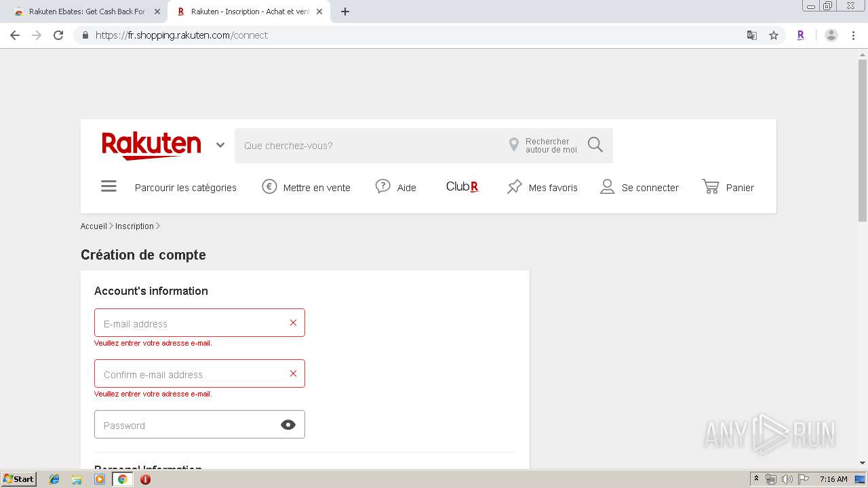
Task: Click the user profile icon
Action: 608,186
